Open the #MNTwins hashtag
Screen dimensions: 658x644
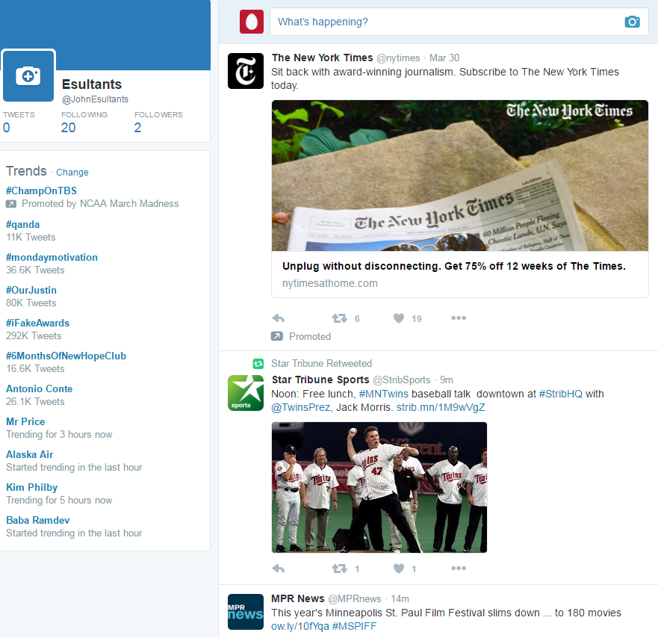click(384, 394)
